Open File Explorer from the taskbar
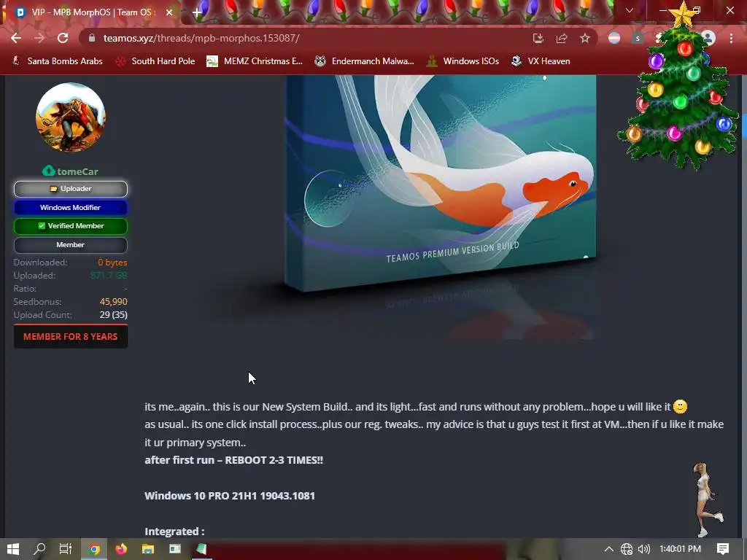 [148, 549]
